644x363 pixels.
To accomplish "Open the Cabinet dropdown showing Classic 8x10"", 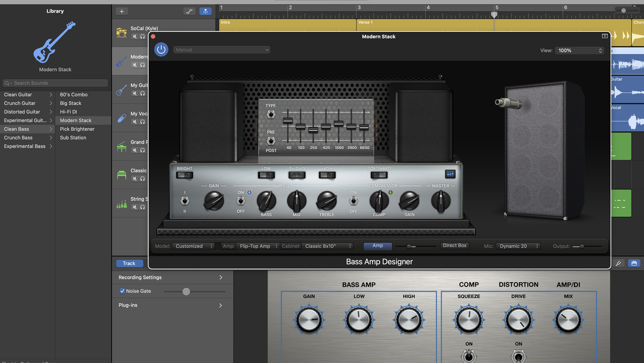I will 328,246.
